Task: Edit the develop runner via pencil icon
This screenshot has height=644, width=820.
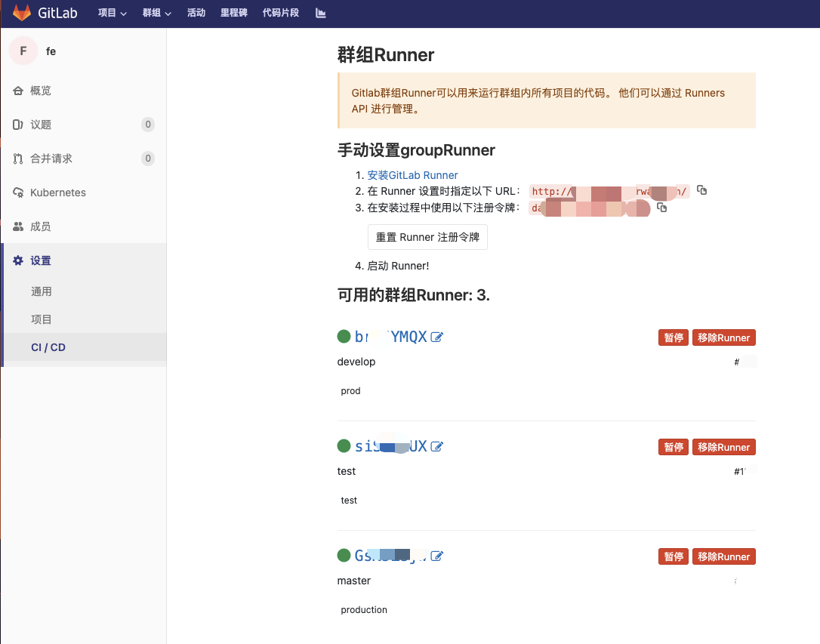Action: (436, 337)
